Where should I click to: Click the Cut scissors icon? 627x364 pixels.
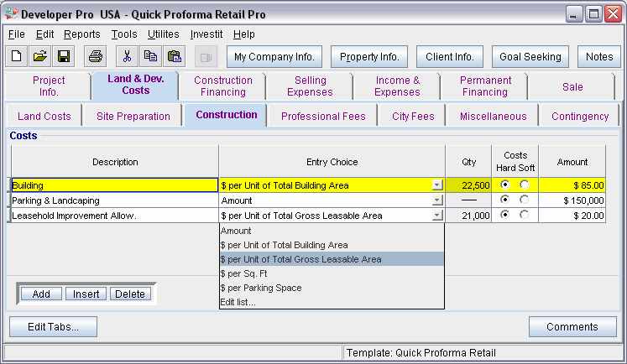(x=127, y=56)
